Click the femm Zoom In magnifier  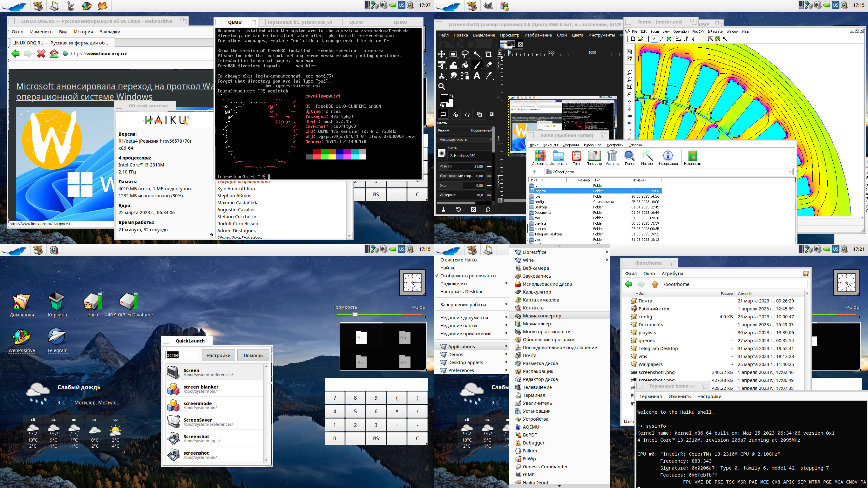629,72
